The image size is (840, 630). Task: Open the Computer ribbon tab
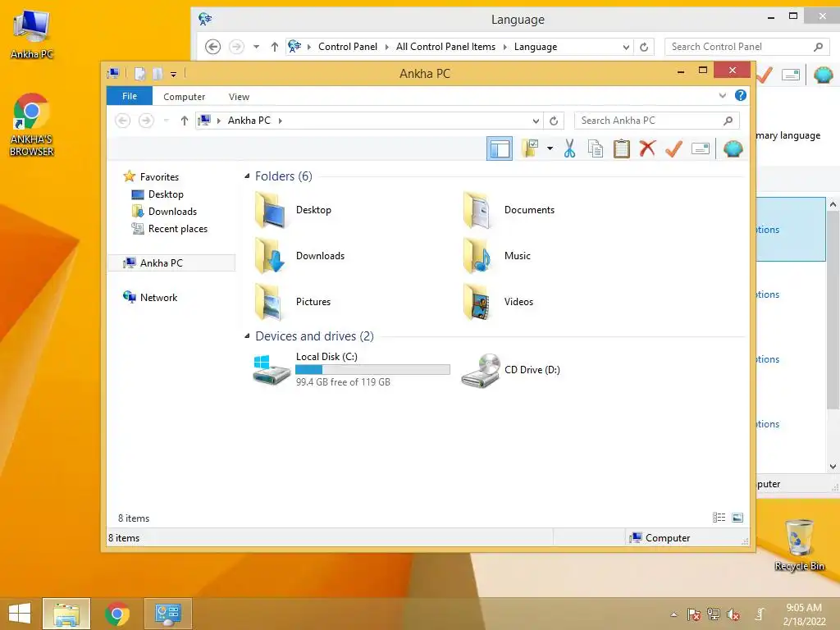pyautogui.click(x=185, y=97)
